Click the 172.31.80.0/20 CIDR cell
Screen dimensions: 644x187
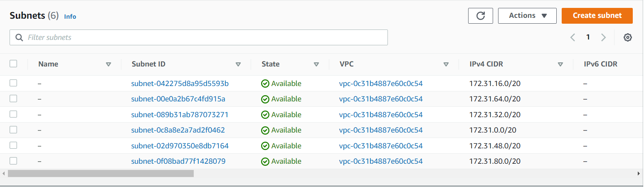click(495, 161)
